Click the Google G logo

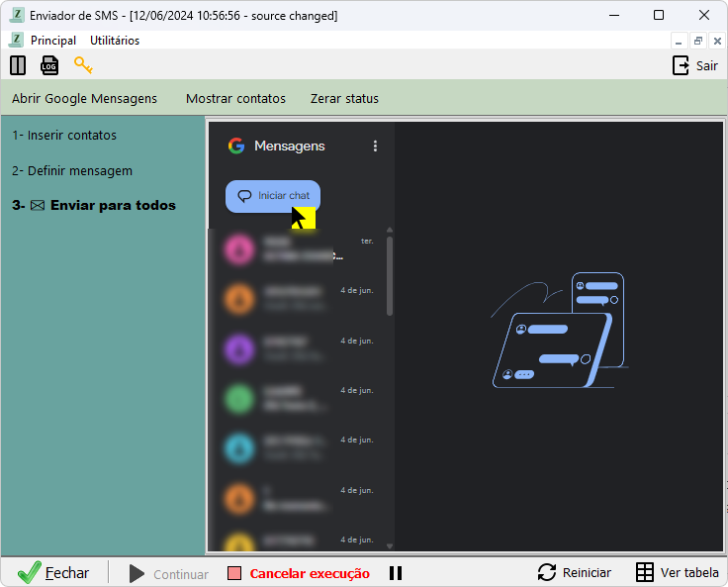tap(236, 146)
